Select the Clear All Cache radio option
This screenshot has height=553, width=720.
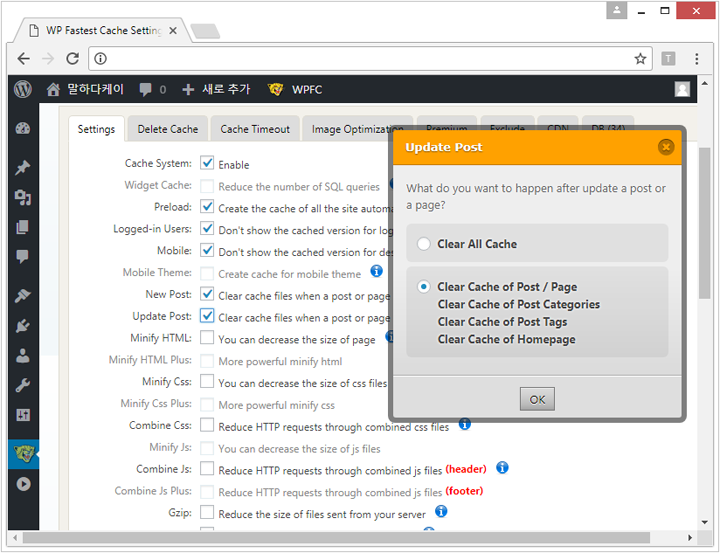pyautogui.click(x=424, y=244)
